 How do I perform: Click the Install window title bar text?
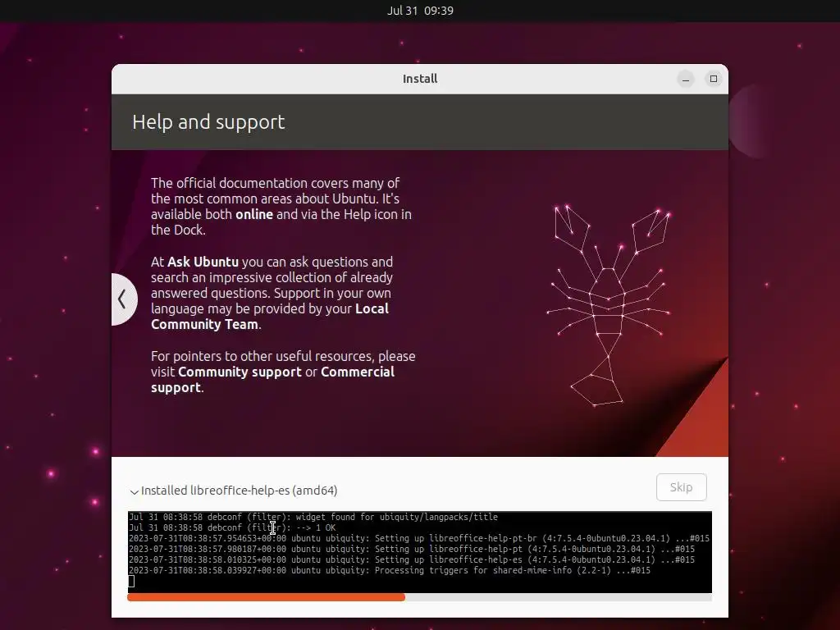tap(420, 79)
